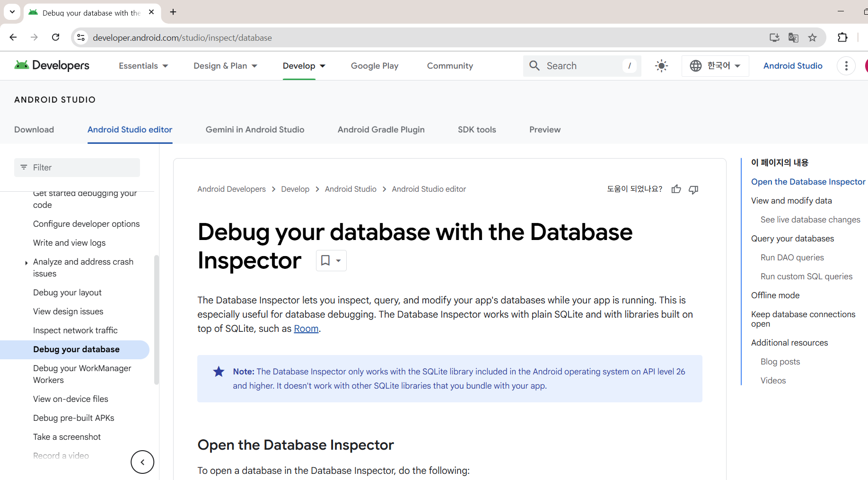Click the Android Studio breadcrumb link
Viewport: 868px width, 480px height.
[351, 189]
